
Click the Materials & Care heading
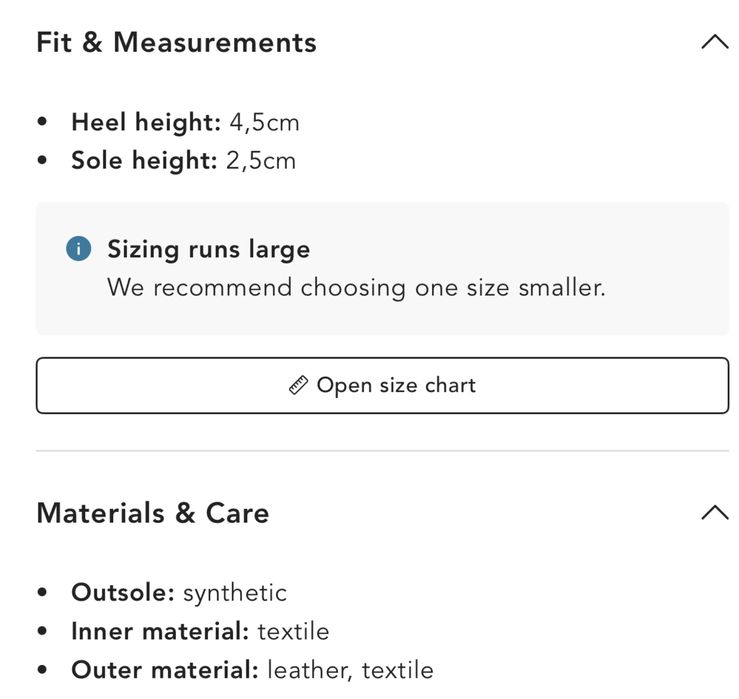tap(153, 513)
